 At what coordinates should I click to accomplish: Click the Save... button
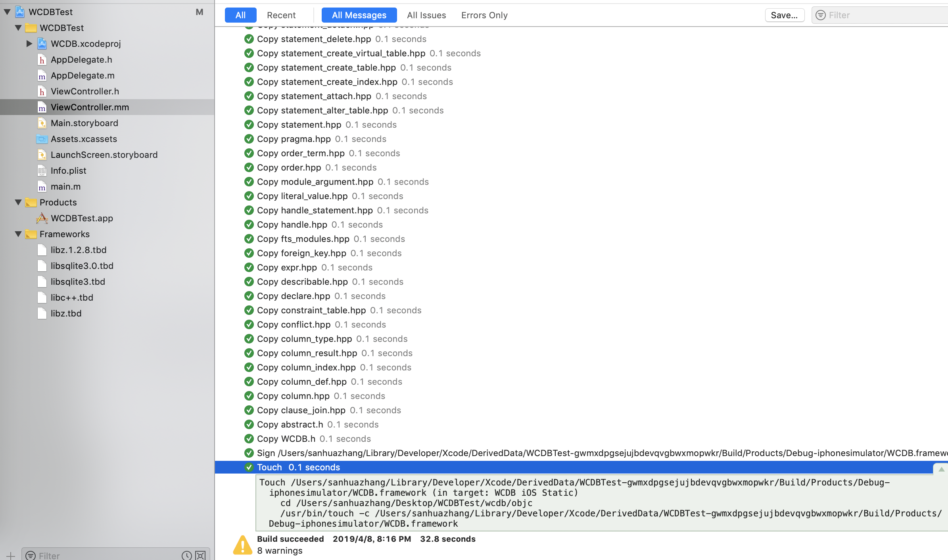point(785,15)
